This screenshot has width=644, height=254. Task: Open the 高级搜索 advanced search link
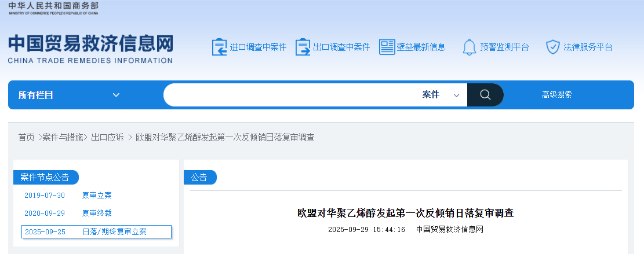point(556,95)
